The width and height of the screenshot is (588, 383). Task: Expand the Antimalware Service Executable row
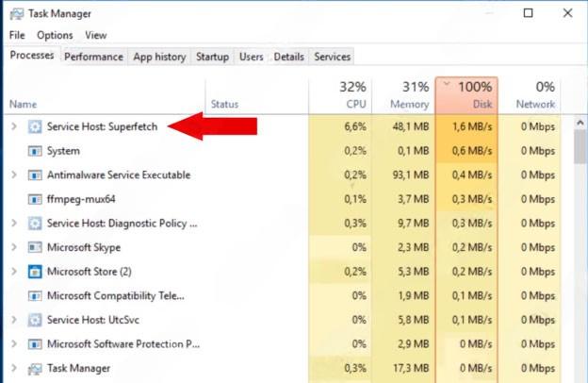(14, 175)
